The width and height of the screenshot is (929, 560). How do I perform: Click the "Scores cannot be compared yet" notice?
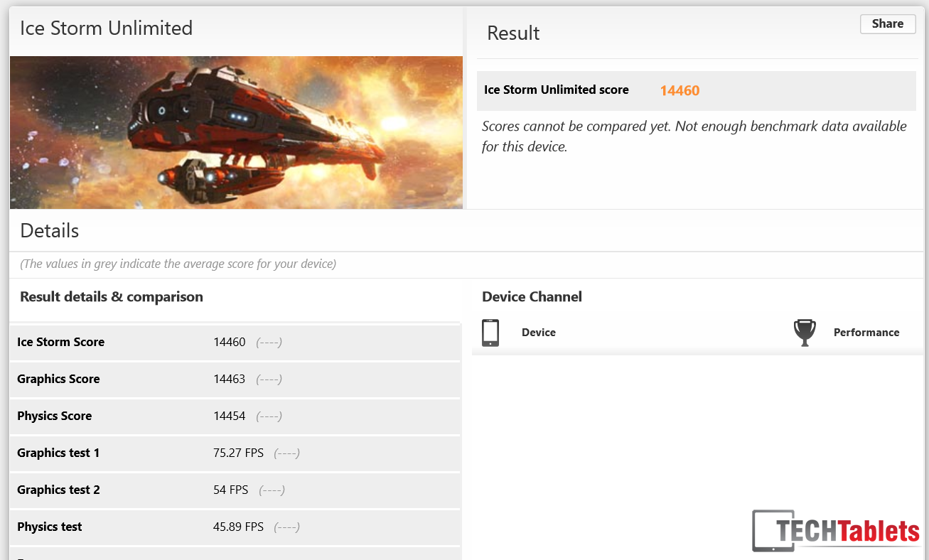(694, 136)
